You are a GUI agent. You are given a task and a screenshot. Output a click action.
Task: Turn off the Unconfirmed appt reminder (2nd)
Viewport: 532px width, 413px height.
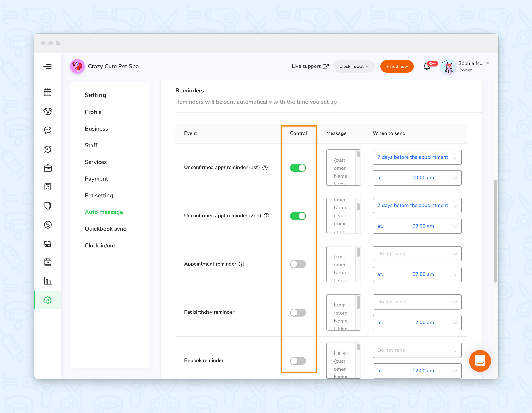pos(298,216)
